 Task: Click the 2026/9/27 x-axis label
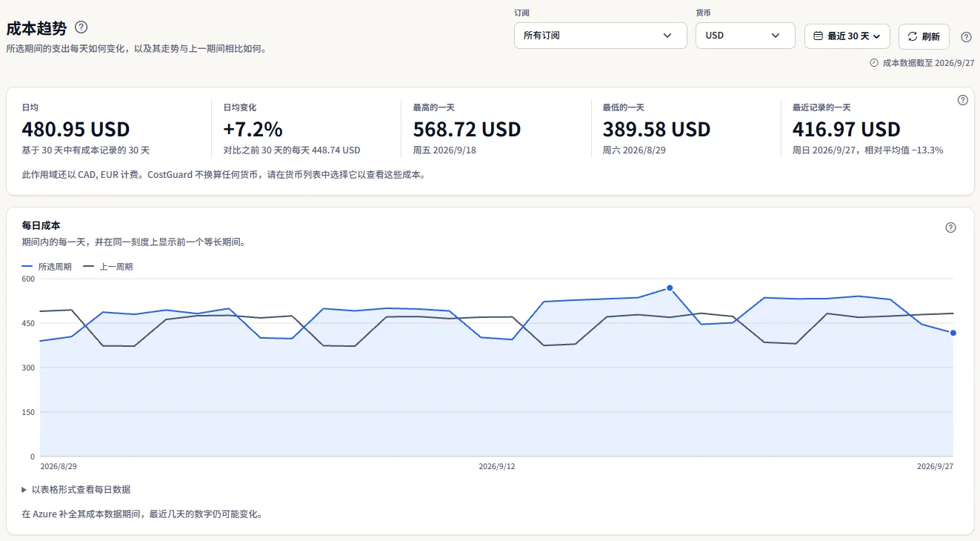pyautogui.click(x=936, y=467)
